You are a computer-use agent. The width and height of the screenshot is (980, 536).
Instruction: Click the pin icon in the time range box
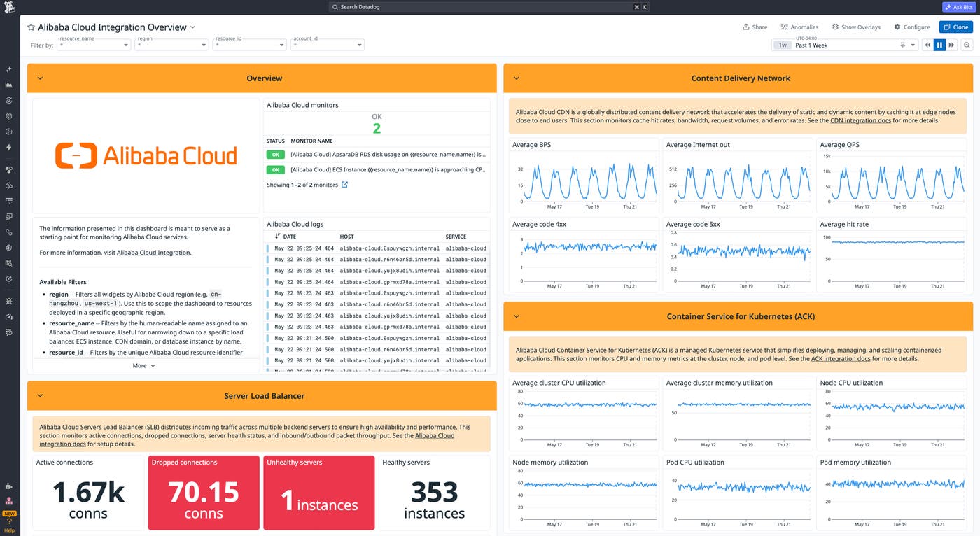pos(902,45)
